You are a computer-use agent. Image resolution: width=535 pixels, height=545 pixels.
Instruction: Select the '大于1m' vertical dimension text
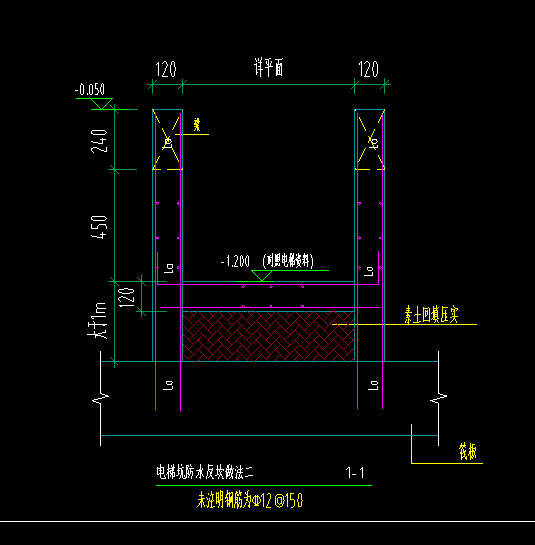[x=97, y=321]
